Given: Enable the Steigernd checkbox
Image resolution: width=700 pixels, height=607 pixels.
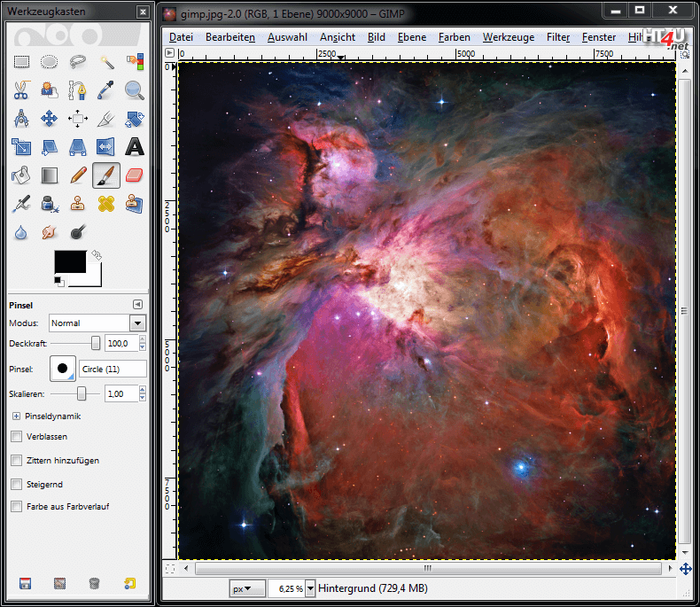Looking at the screenshot, I should pos(17,484).
